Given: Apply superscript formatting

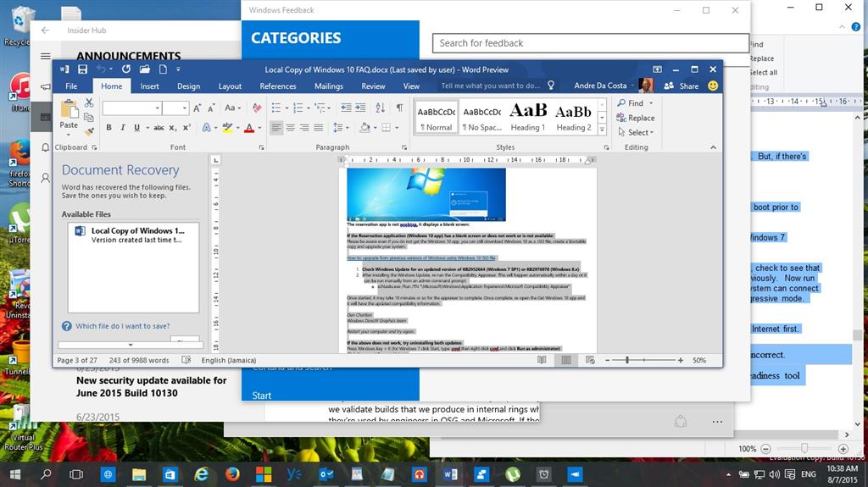Looking at the screenshot, I should coord(186,128).
